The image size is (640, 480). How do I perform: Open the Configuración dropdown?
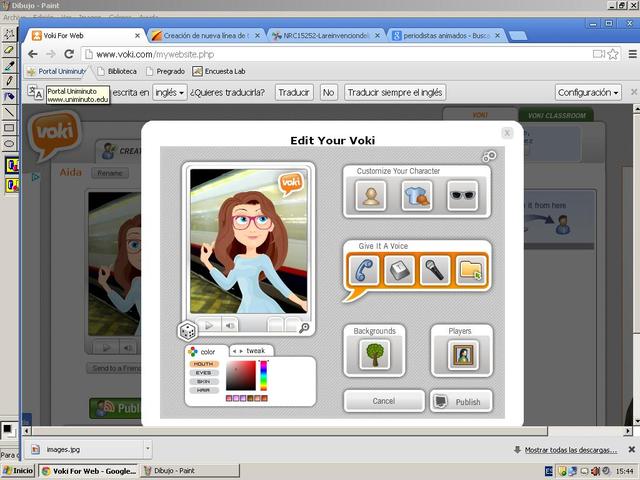point(588,93)
